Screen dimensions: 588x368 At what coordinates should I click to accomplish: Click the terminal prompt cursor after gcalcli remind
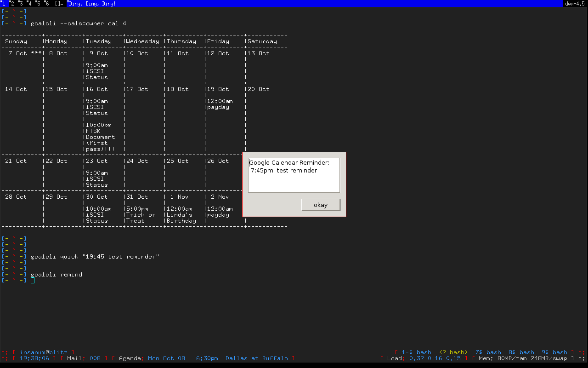point(33,280)
